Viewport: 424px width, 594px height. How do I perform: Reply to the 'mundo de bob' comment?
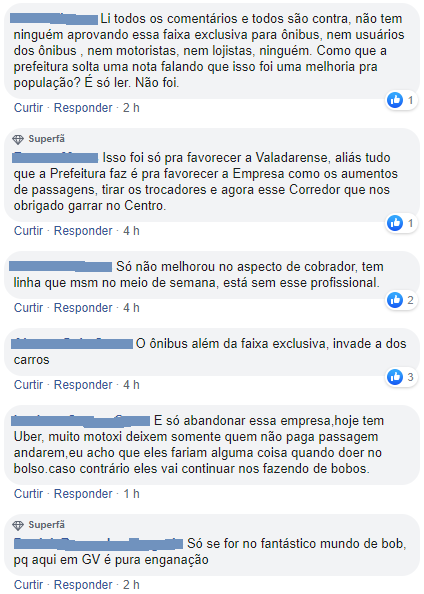pyautogui.click(x=83, y=585)
